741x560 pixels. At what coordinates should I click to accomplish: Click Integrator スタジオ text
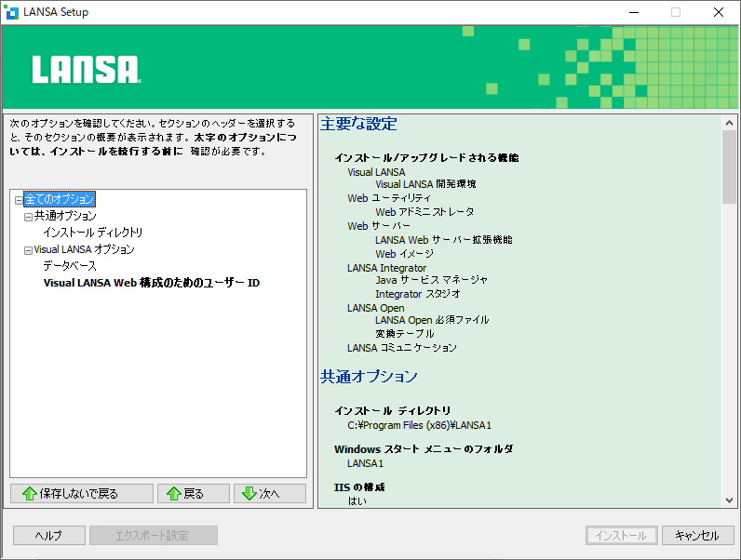point(418,294)
